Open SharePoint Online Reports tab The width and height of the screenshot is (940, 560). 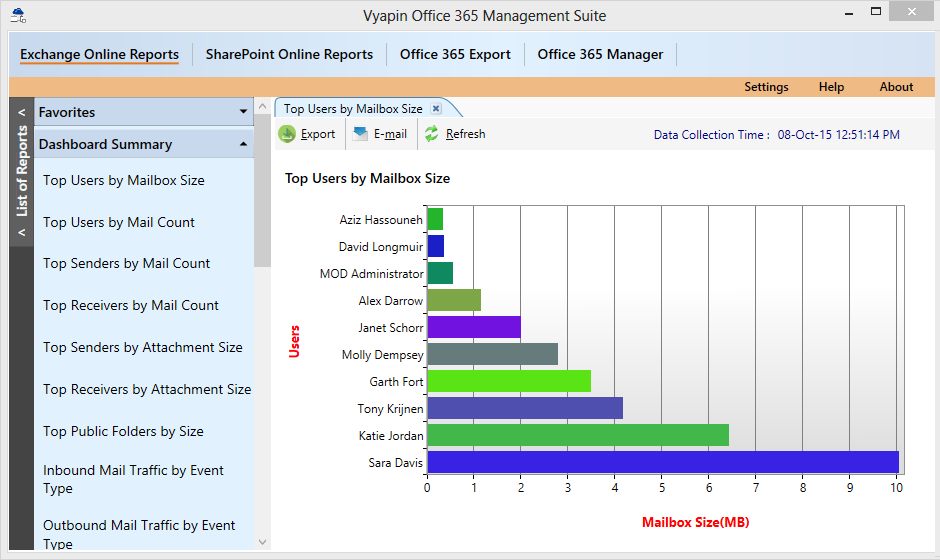point(289,55)
